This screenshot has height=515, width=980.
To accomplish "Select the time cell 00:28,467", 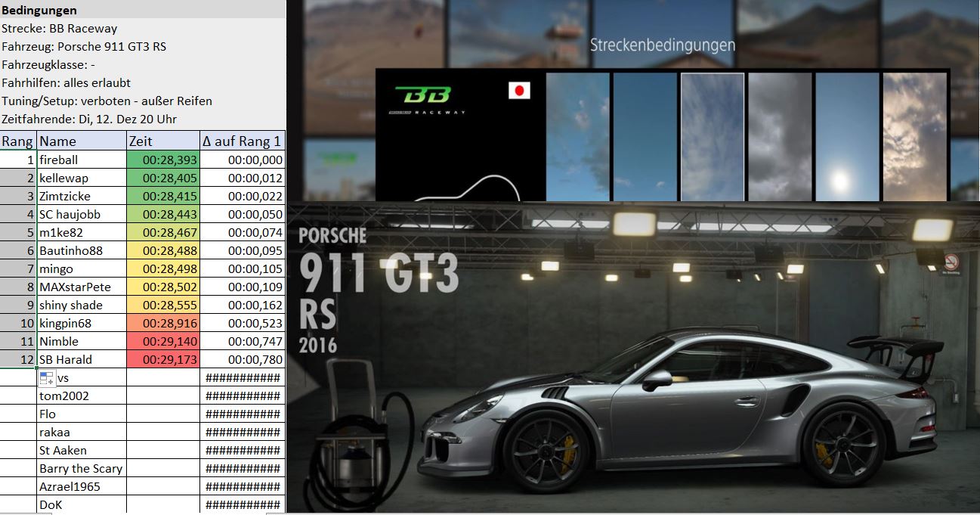I will [163, 232].
